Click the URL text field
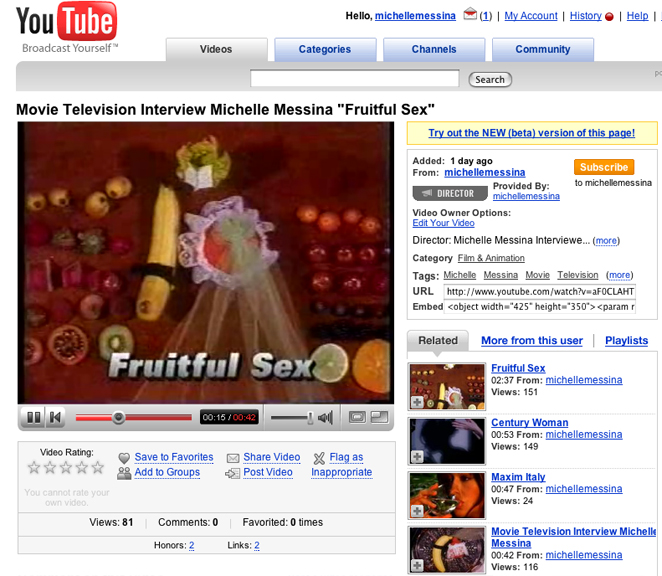This screenshot has height=576, width=662. pyautogui.click(x=540, y=292)
